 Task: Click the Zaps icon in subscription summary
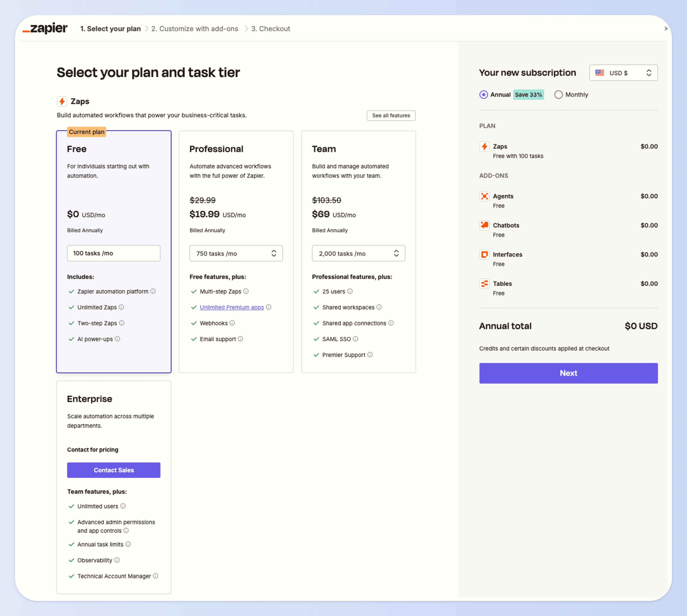click(484, 146)
